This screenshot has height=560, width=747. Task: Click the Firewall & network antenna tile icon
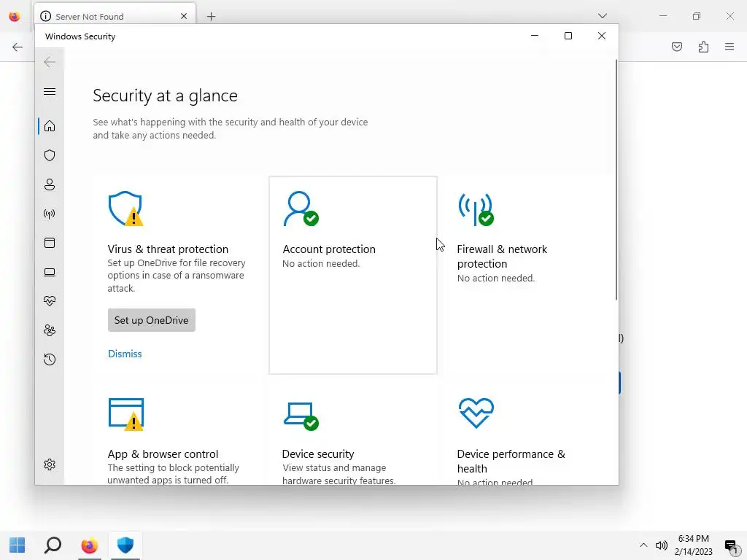tap(476, 209)
